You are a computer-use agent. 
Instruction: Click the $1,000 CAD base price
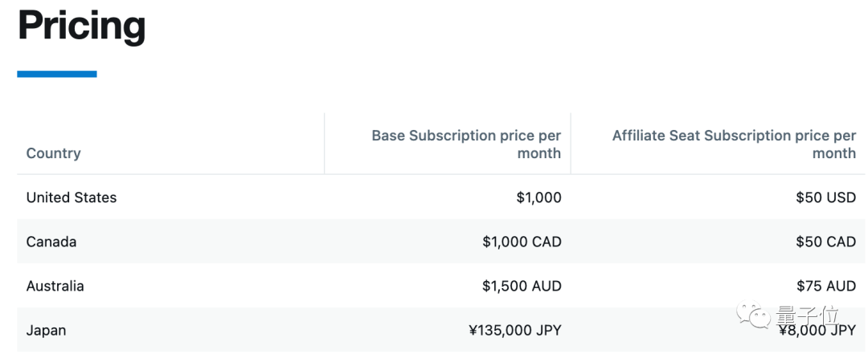click(x=522, y=242)
